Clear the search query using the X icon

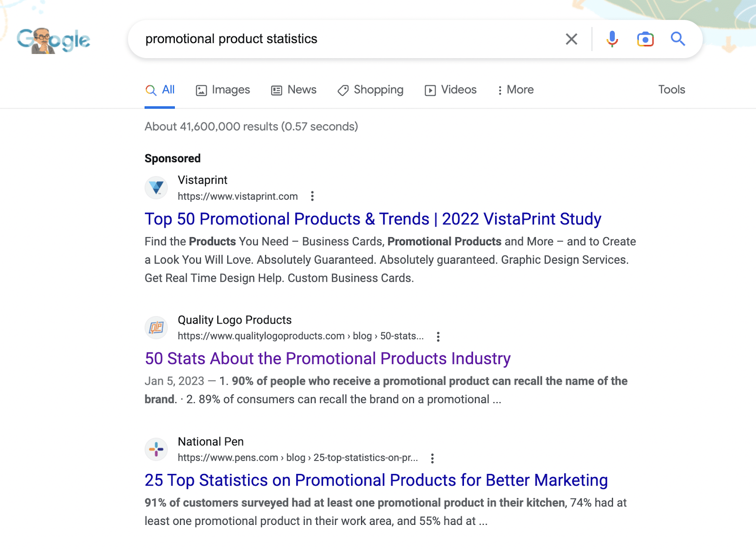click(571, 39)
